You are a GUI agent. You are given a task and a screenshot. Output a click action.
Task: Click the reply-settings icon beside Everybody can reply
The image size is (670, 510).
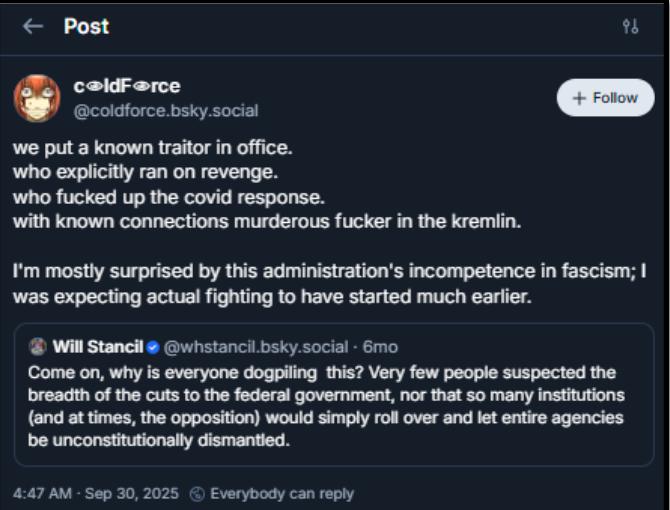(x=198, y=494)
